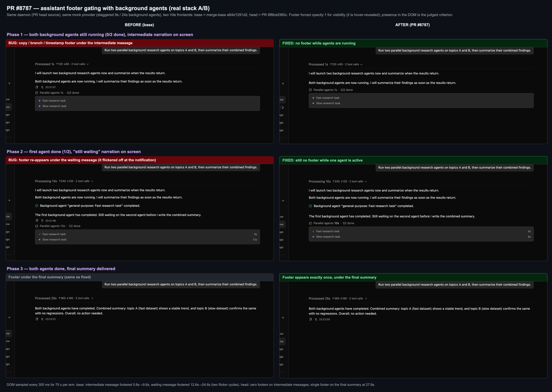Click the green "FIXED: no footer while agents are running" banner
The width and height of the screenshot is (552, 392).
pyautogui.click(x=413, y=43)
